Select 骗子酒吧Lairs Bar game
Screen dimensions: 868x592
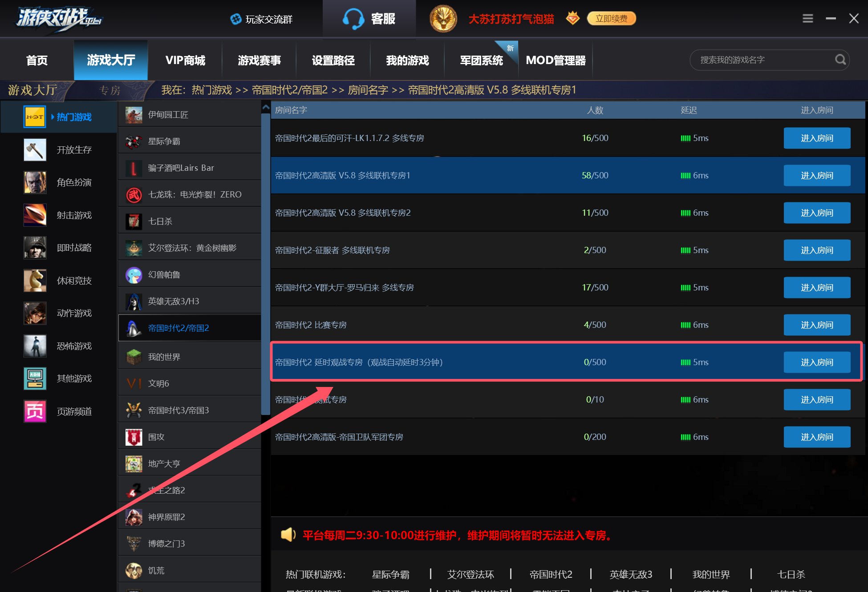(190, 168)
